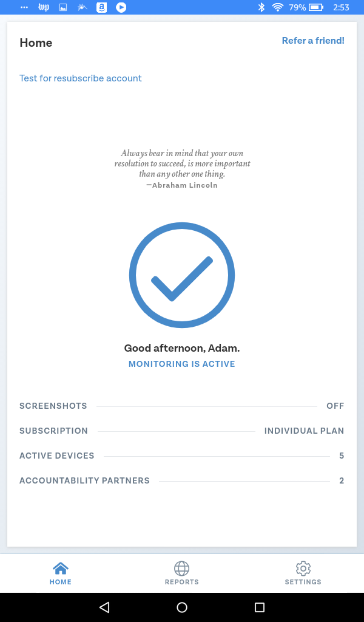The image size is (364, 622).
Task: Tap the Android back triangle button
Action: click(104, 607)
